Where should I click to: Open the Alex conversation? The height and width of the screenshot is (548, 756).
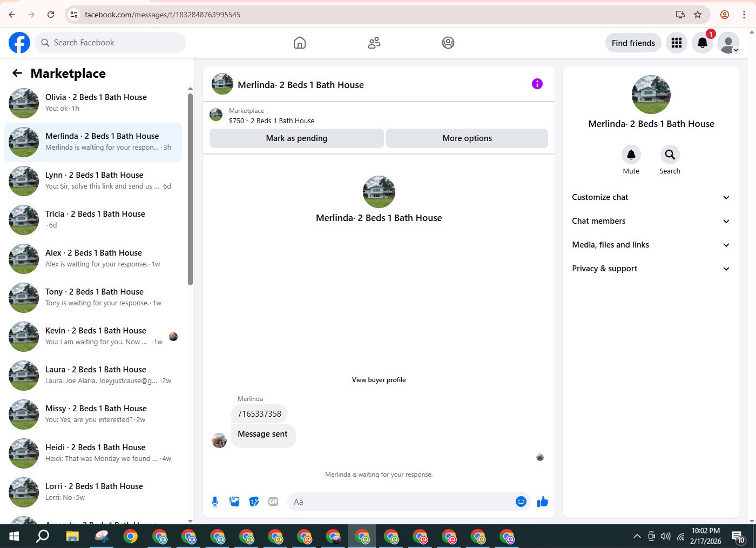(93, 259)
